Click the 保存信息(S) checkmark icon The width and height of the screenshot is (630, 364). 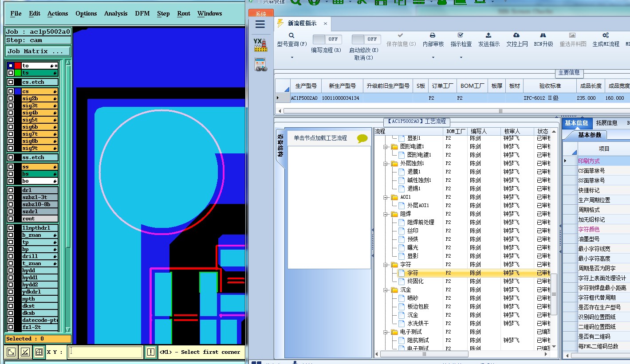coord(401,35)
